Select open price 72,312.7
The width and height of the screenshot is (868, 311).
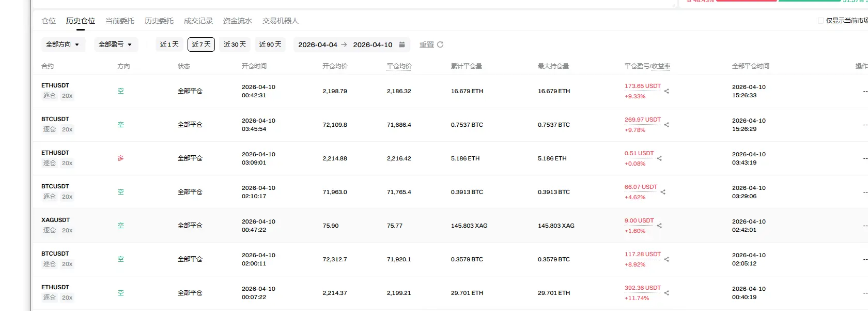pos(335,259)
